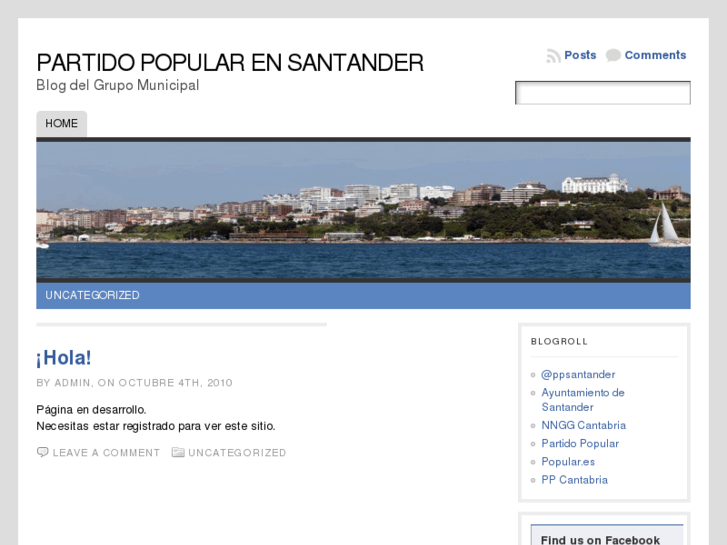Viewport: 727px width, 545px height.
Task: Visit the Partido Popular blogroll link
Action: click(580, 443)
